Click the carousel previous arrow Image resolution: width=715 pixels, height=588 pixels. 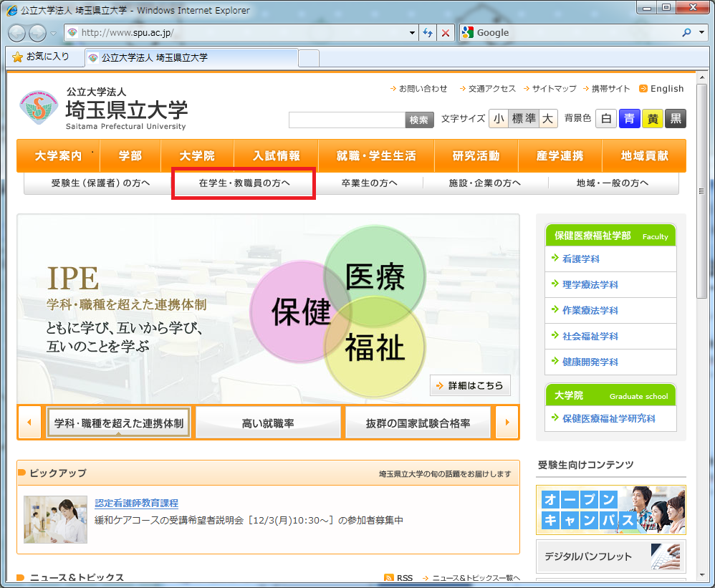coord(29,422)
